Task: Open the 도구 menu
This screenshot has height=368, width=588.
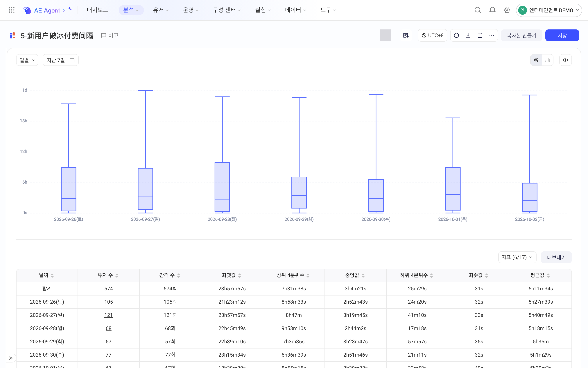Action: click(x=328, y=10)
